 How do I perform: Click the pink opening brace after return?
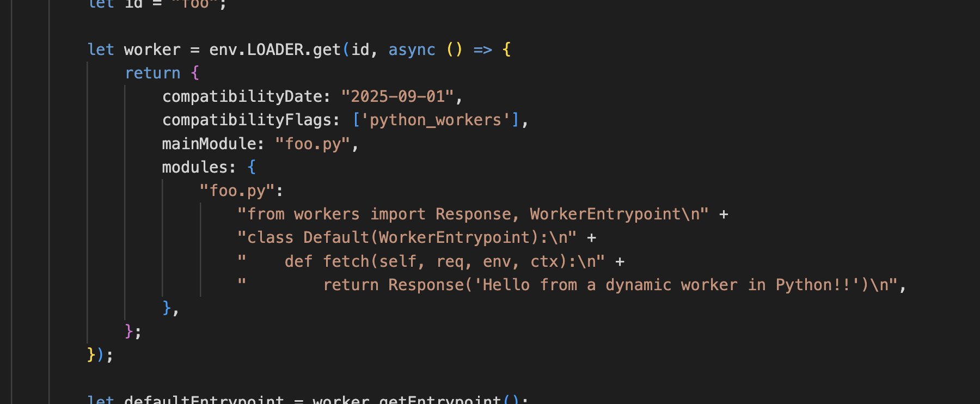[195, 73]
